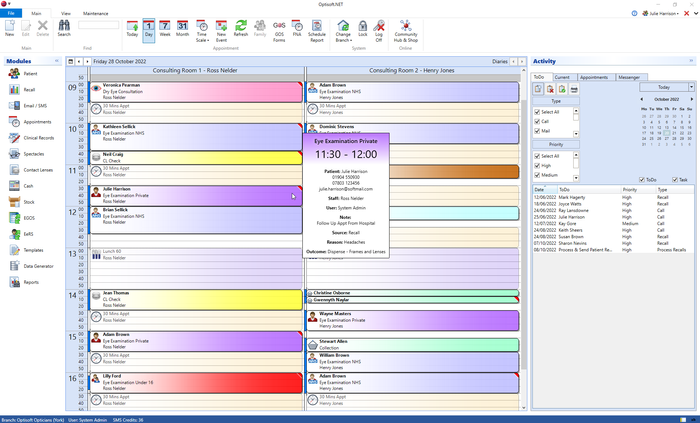The height and width of the screenshot is (423, 700).
Task: Switch to the Appointments activity tab
Action: click(594, 77)
